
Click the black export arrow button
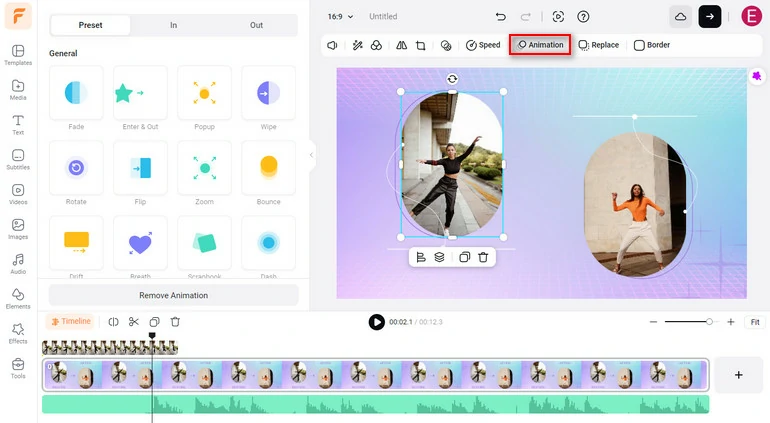pos(710,17)
